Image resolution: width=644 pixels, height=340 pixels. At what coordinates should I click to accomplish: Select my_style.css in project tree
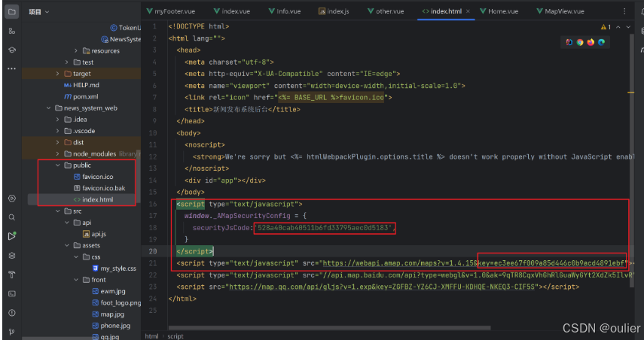point(114,269)
